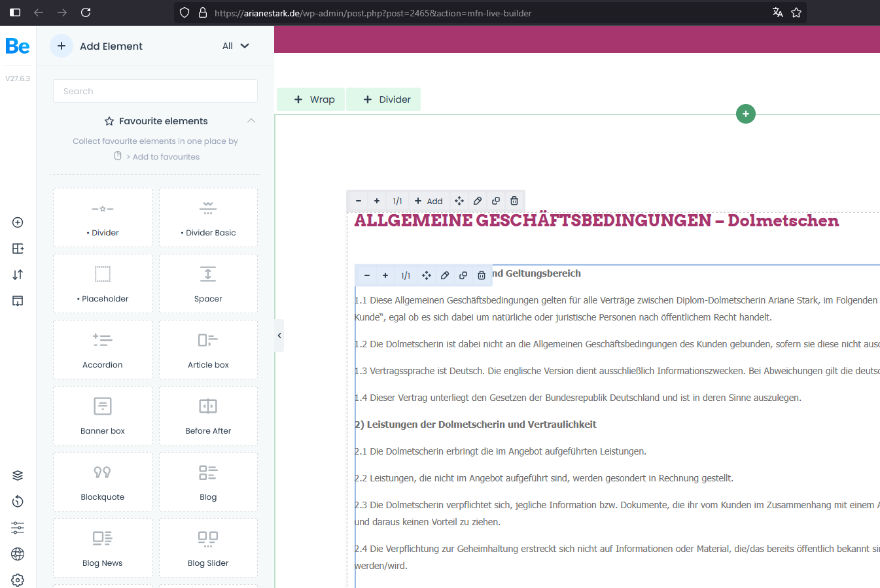880x588 pixels.
Task: Open settings gear in left sidebar
Action: (x=18, y=579)
